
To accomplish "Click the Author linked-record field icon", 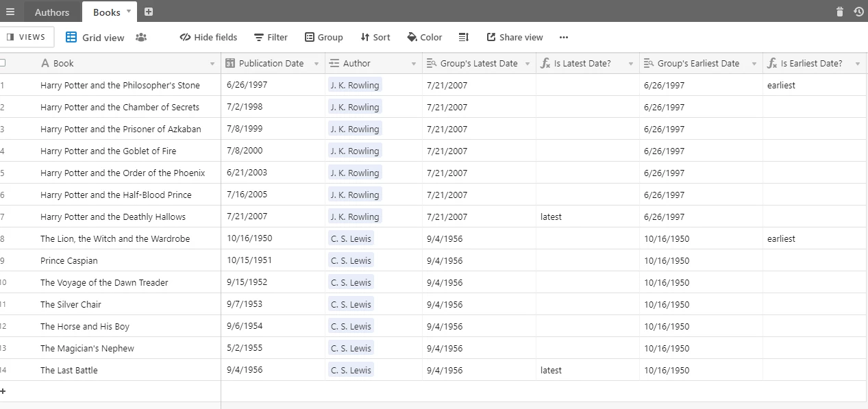I will [334, 63].
